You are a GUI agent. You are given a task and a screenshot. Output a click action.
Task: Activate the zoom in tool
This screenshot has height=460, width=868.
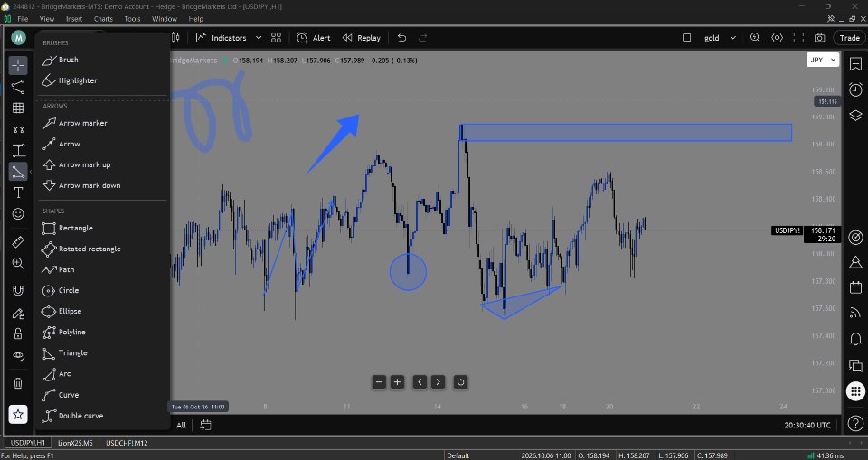[x=18, y=264]
